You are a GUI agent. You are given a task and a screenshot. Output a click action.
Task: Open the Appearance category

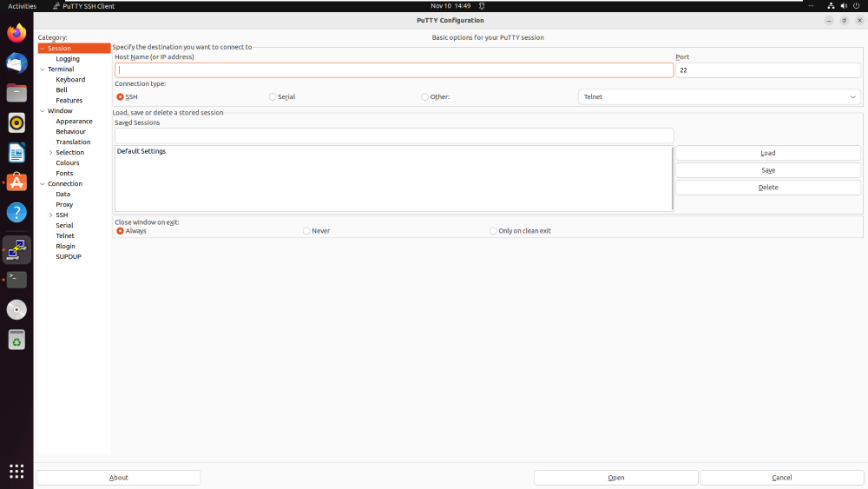click(74, 122)
